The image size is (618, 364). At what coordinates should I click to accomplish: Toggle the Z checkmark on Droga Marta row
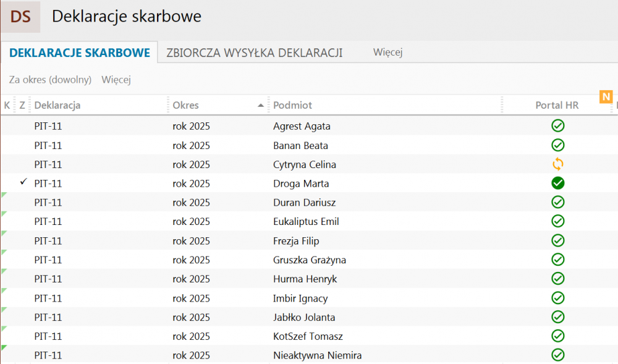(23, 183)
